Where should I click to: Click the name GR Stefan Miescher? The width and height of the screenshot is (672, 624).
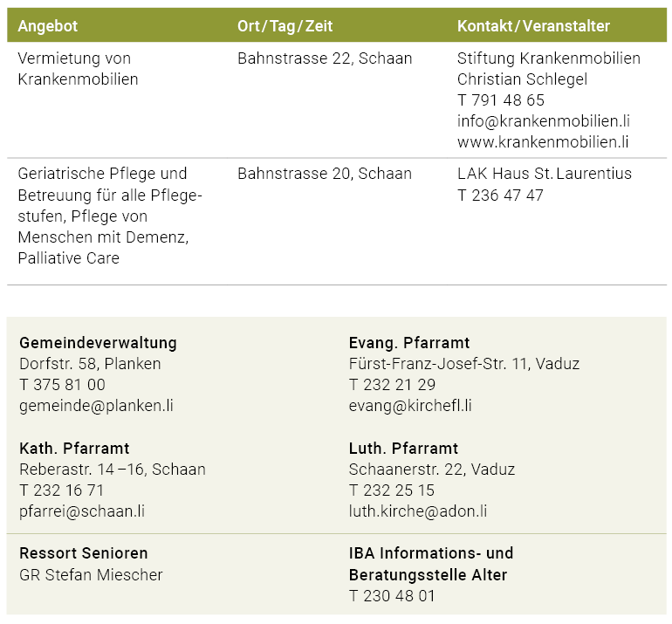click(91, 575)
